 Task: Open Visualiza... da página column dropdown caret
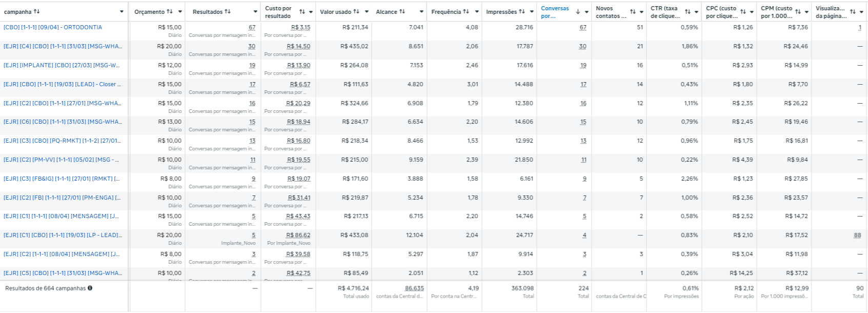click(x=861, y=12)
